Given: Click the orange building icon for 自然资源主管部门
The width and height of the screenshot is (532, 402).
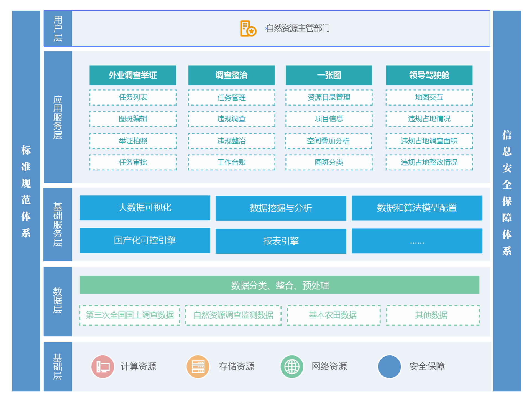Looking at the screenshot, I should [x=248, y=28].
